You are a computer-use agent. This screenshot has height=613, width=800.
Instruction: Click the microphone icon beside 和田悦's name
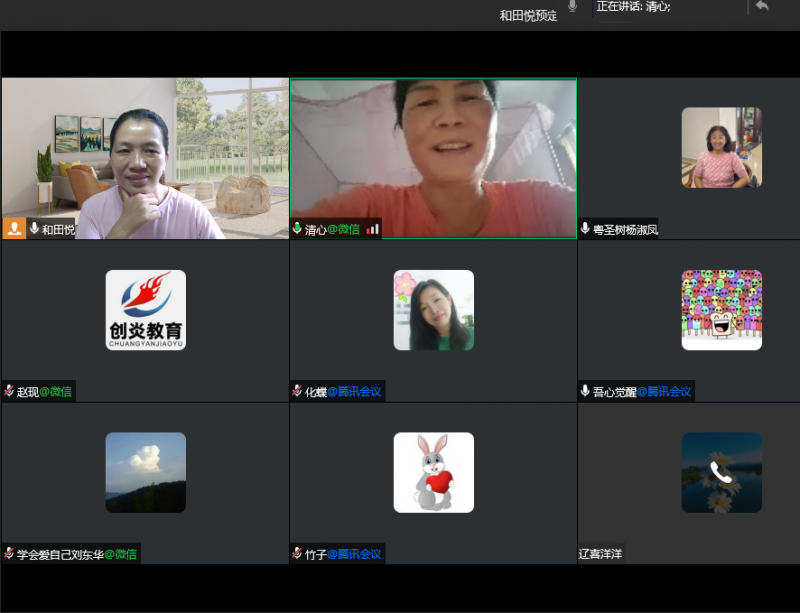34,229
